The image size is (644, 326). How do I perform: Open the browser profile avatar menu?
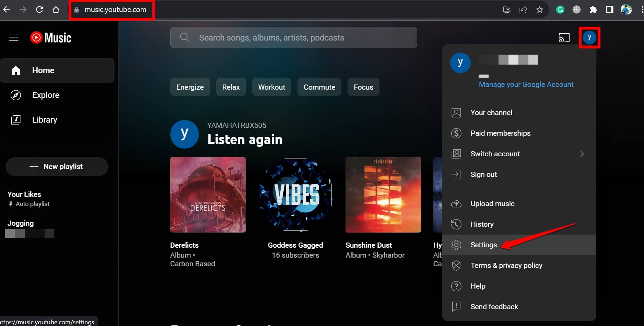coord(627,9)
